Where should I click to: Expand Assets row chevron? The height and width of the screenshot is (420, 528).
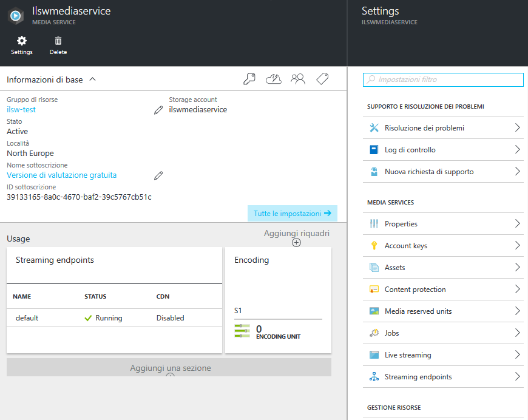(x=518, y=268)
